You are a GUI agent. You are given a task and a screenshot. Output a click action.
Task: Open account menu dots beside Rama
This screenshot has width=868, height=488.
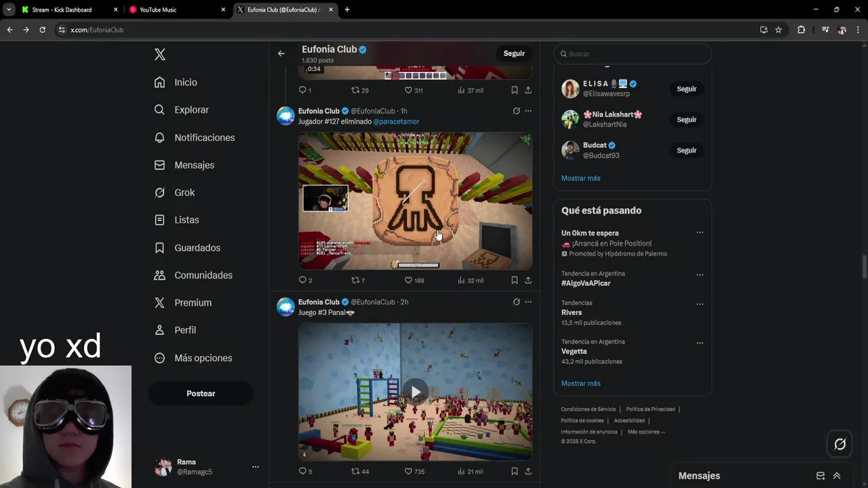point(255,466)
